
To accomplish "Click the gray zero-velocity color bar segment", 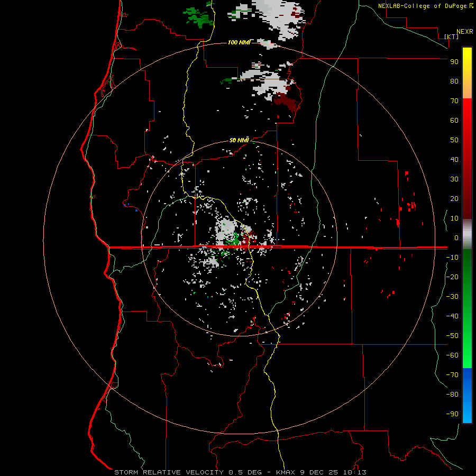I will point(467,234).
